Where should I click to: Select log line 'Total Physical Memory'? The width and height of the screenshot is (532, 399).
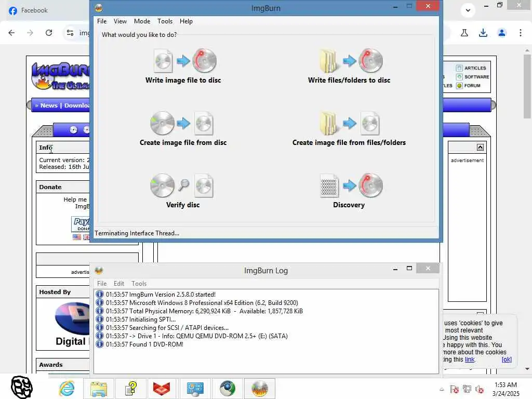204,311
